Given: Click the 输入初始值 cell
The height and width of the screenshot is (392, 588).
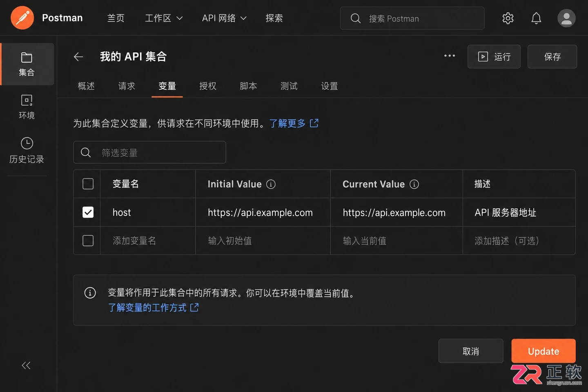Looking at the screenshot, I should (x=263, y=241).
